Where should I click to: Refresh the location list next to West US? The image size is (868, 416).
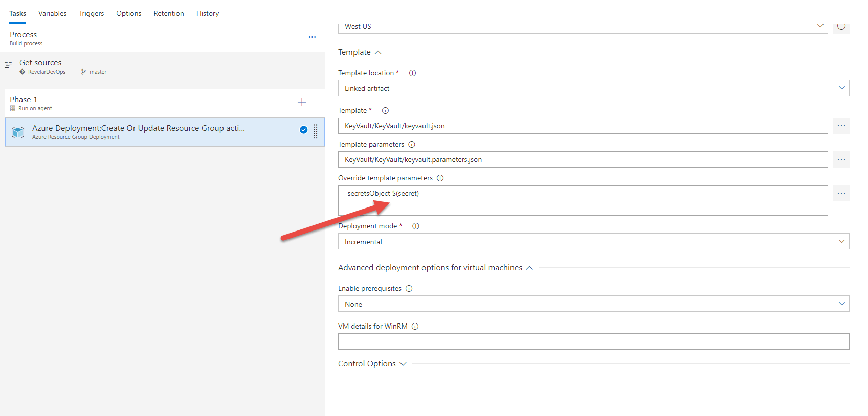click(x=841, y=27)
